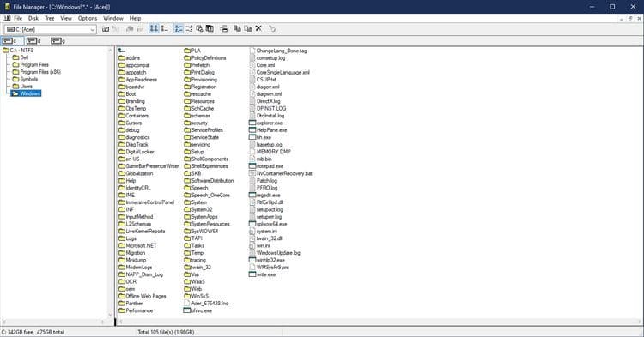Click the Permissions icon at toolbar end

272,28
